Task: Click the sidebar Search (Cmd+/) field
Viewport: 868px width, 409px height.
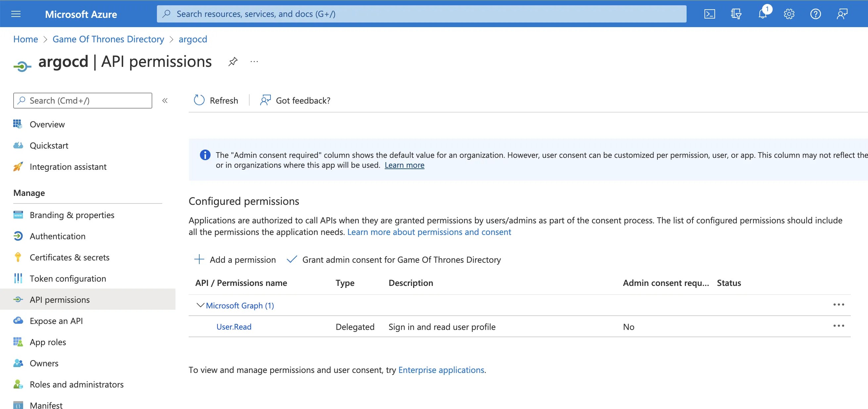Action: pyautogui.click(x=82, y=100)
